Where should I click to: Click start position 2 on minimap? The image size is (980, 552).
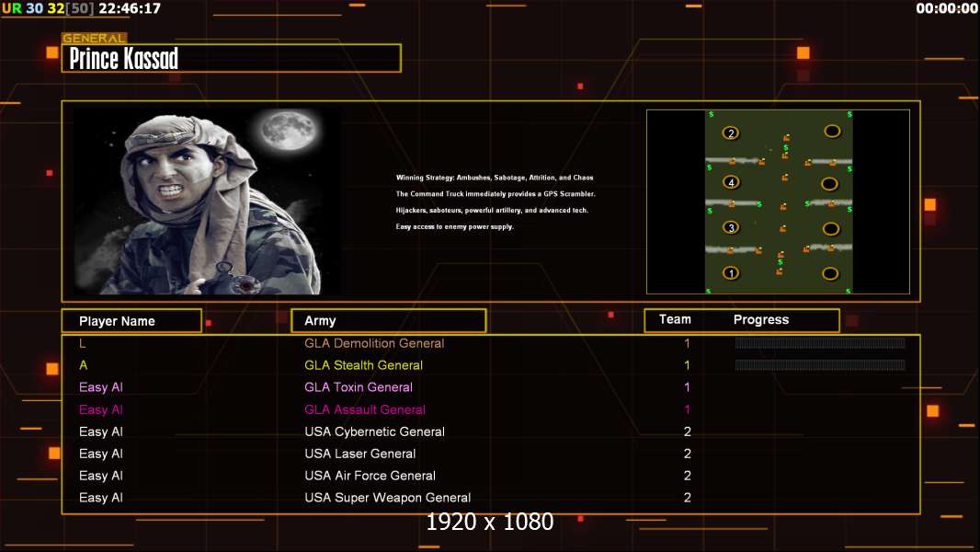point(731,133)
